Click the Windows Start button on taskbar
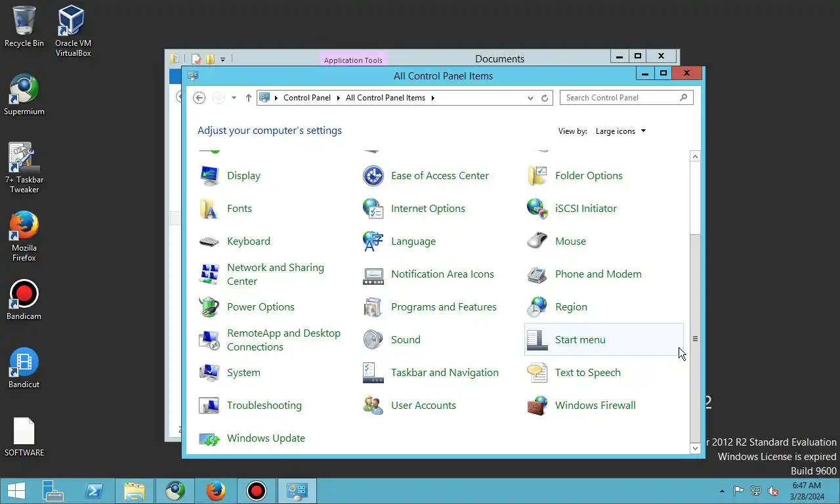The image size is (840, 504). tap(16, 491)
